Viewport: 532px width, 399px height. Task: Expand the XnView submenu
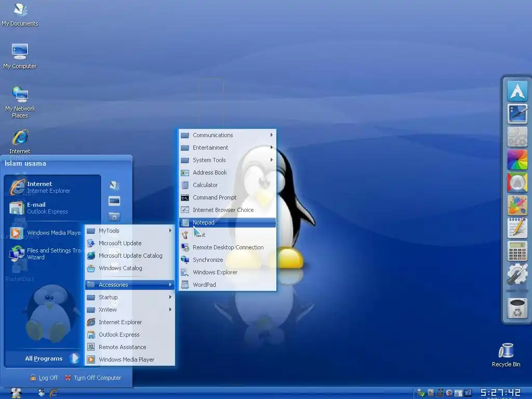[x=129, y=310]
